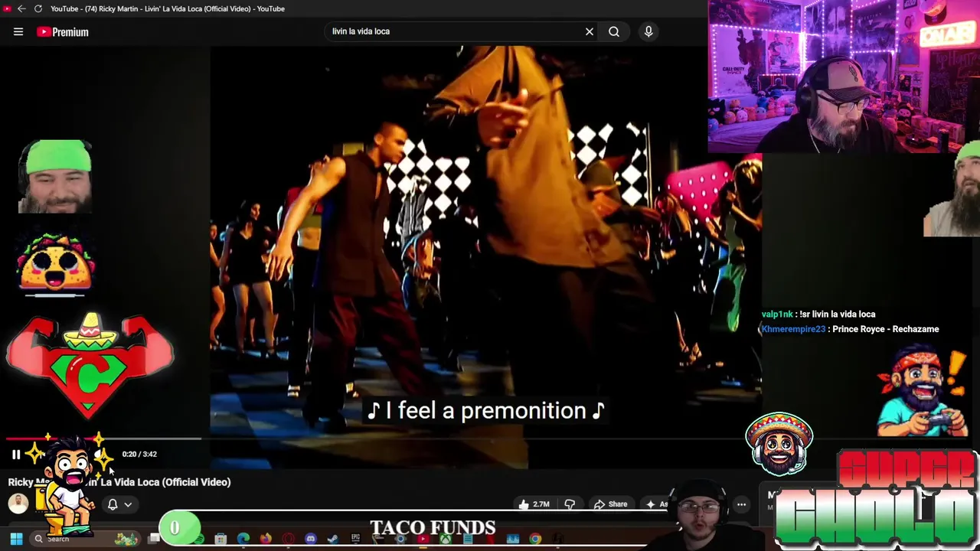The image size is (980, 551).
Task: Open the channel avatar under the title
Action: tap(18, 503)
